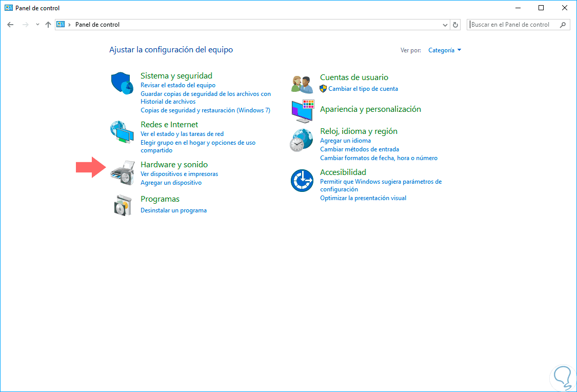Click the Control Panel icon in address bar
The image size is (577, 392).
coord(61,24)
